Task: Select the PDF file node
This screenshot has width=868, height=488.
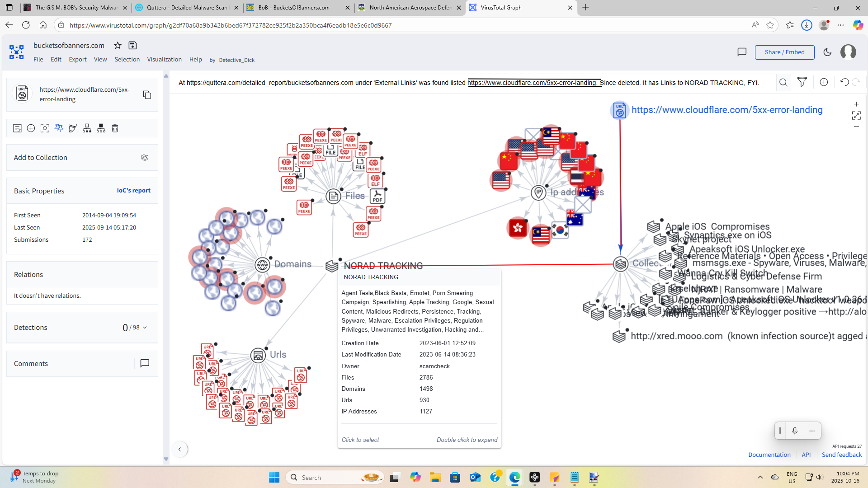Action: (377, 196)
